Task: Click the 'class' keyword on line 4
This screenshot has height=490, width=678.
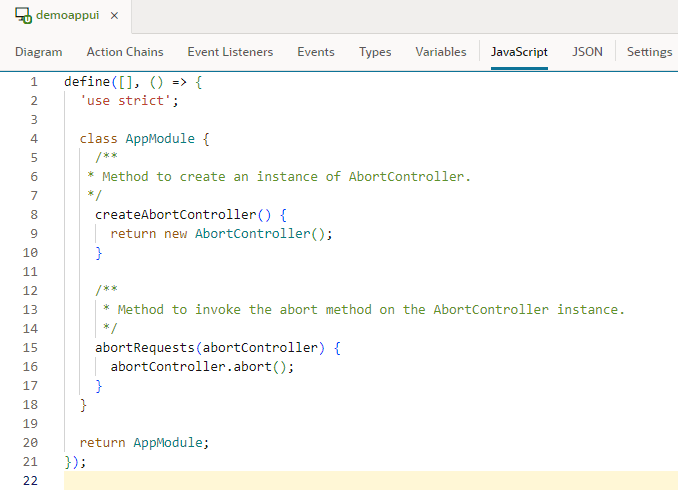Action: coord(99,139)
